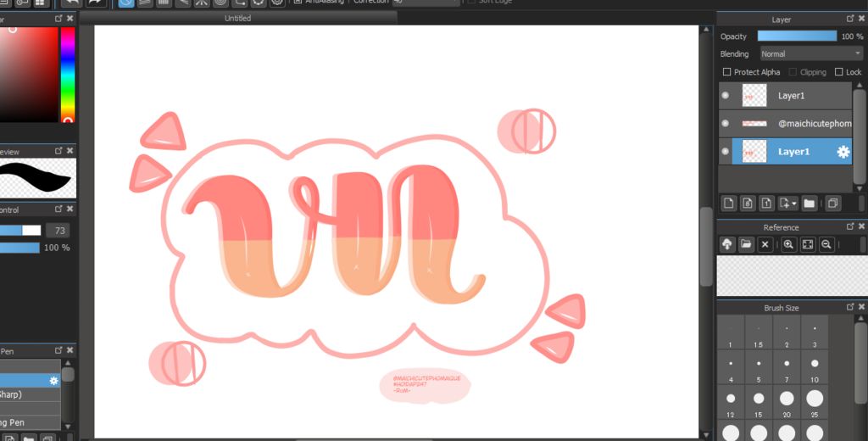Screen dimensions: 868x441
Task: Hide the selected bottom Layer1
Action: 726,151
